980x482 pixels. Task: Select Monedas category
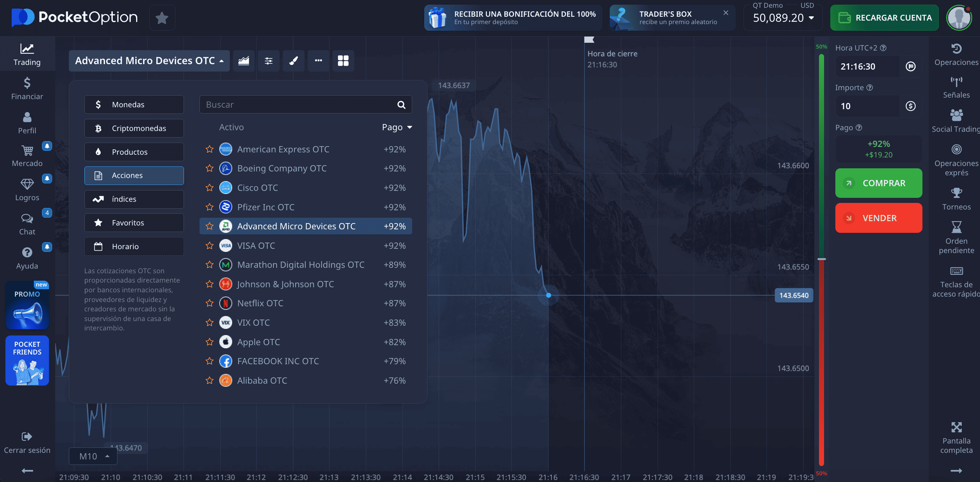(134, 105)
